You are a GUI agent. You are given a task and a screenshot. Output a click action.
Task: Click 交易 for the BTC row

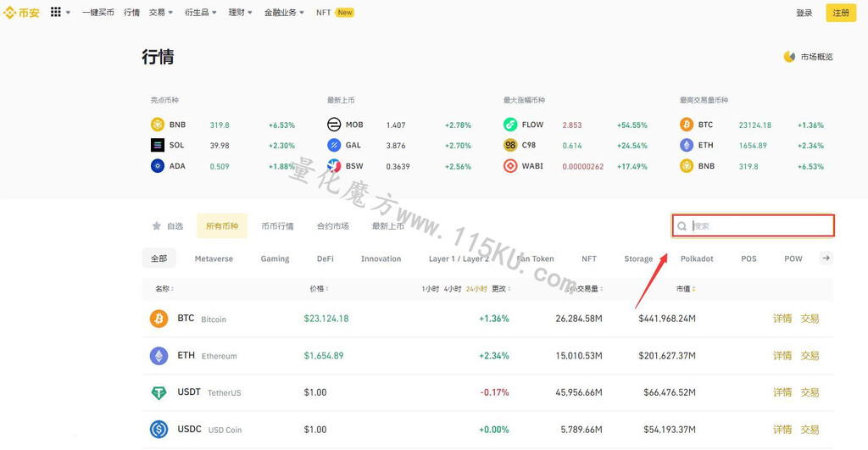[x=810, y=319]
